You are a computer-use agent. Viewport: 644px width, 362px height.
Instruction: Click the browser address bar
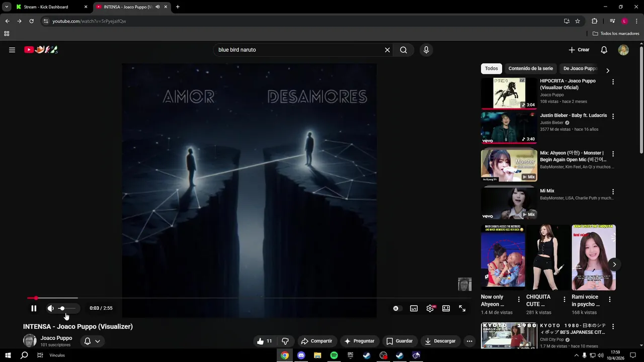point(302,21)
